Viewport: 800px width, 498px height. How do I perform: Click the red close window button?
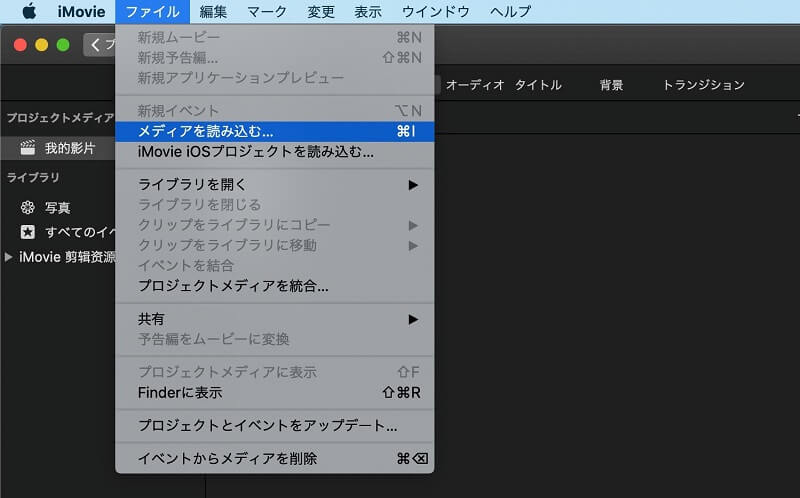[20, 45]
